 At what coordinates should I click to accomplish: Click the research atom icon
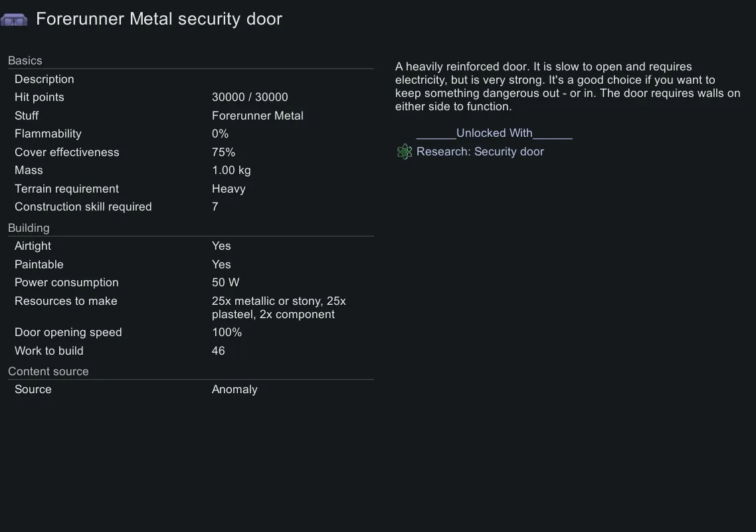point(405,152)
